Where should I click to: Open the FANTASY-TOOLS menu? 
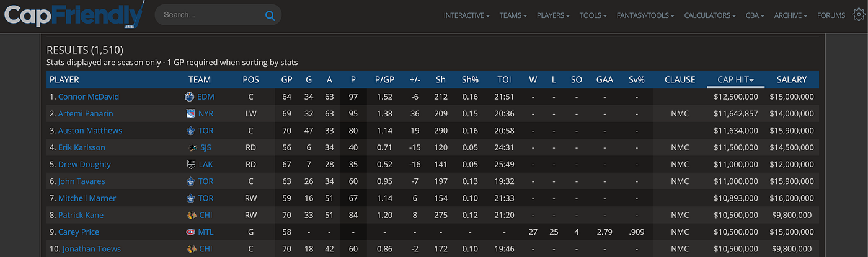pos(645,15)
